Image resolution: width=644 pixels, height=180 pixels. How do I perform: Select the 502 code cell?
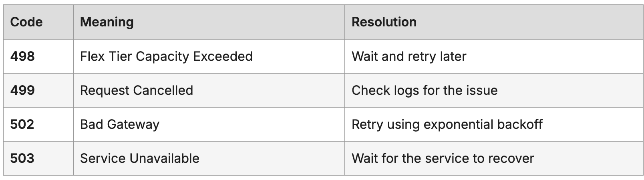(22, 124)
